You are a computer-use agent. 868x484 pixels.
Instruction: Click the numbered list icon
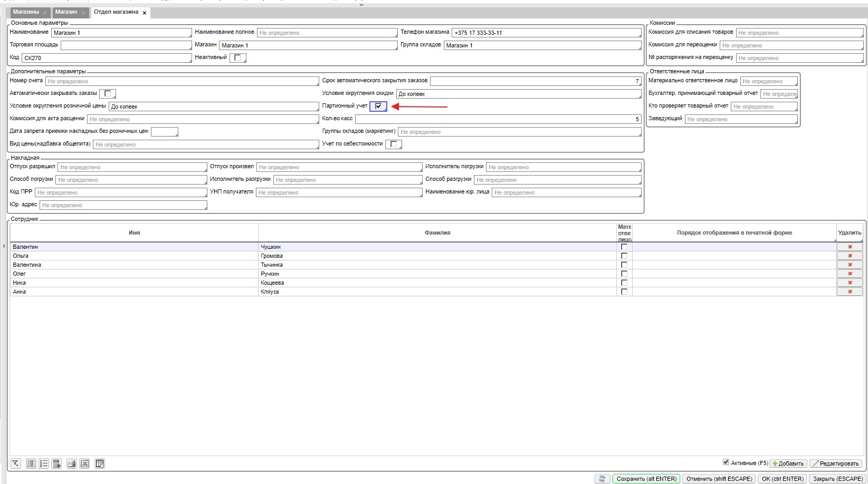(x=44, y=463)
